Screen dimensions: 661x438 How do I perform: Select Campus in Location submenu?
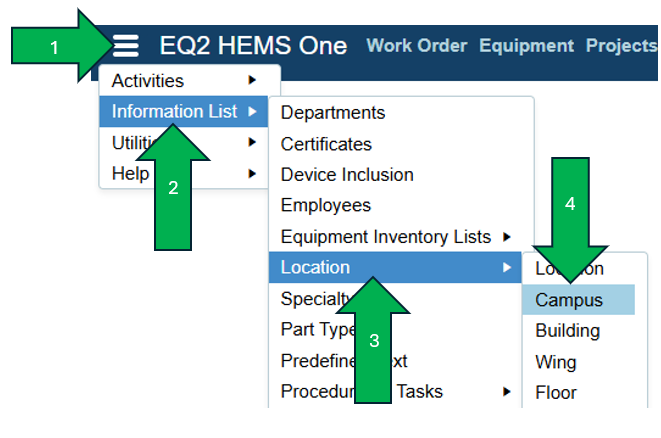[x=569, y=300]
